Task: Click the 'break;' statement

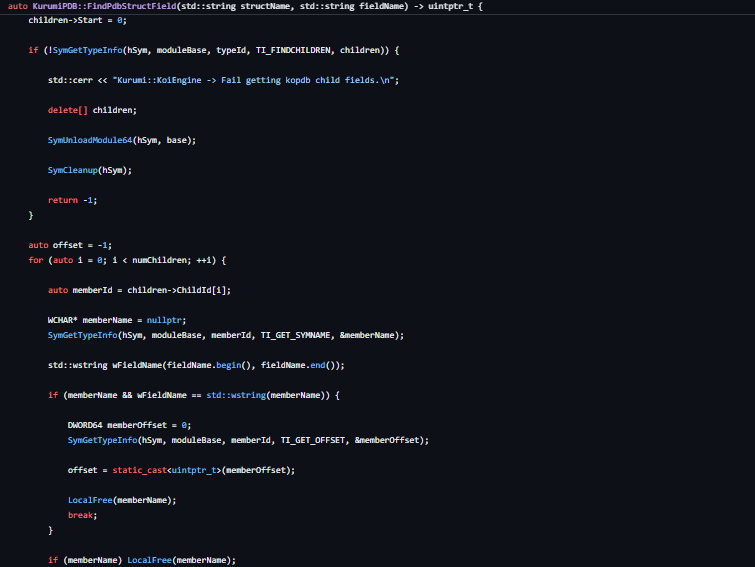Action: (x=82, y=515)
